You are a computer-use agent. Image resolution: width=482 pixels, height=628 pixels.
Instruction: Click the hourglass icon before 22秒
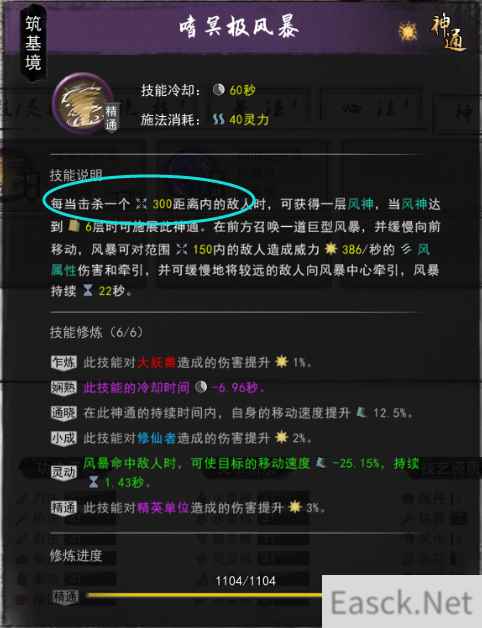pos(88,290)
